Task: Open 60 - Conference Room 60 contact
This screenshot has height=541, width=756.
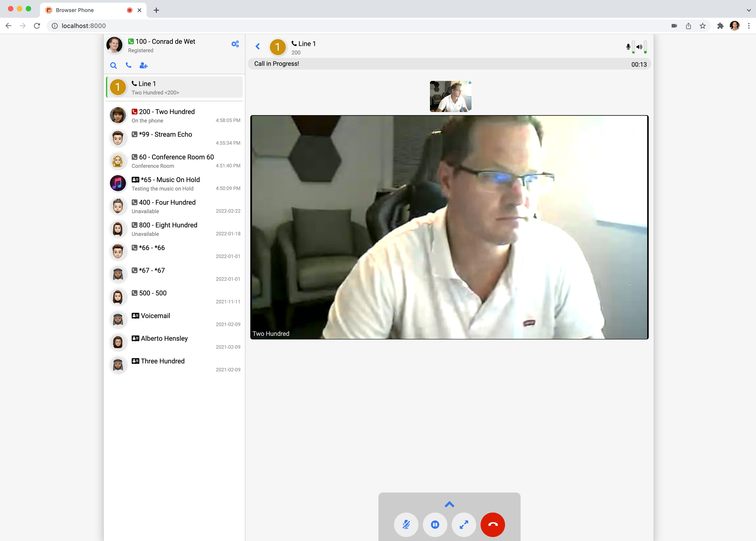Action: pyautogui.click(x=174, y=161)
